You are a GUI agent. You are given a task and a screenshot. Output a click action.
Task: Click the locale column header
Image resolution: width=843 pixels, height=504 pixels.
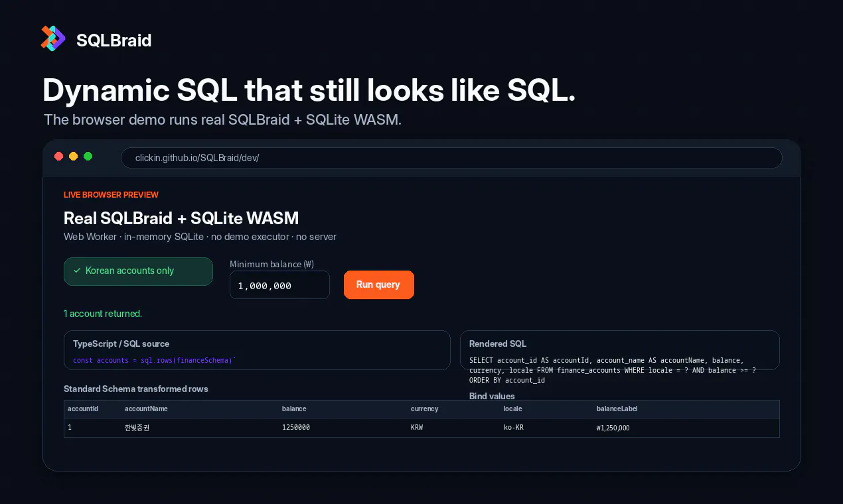pos(513,409)
